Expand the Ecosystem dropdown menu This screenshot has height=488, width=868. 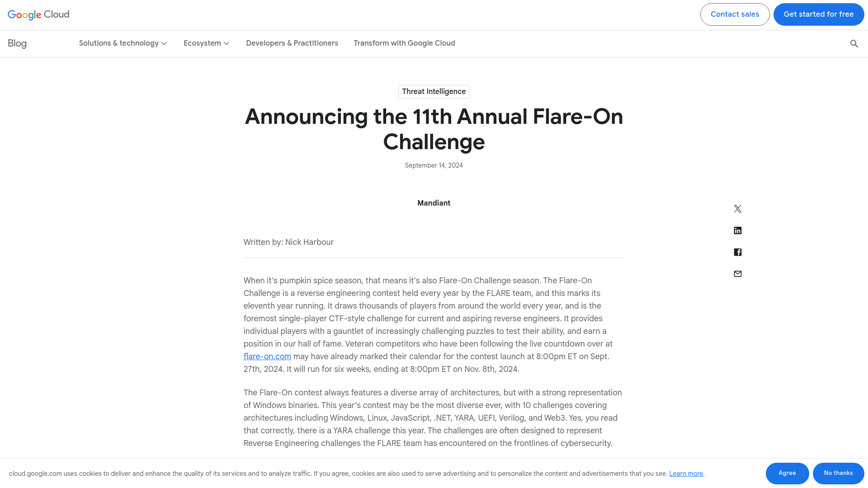(x=206, y=43)
